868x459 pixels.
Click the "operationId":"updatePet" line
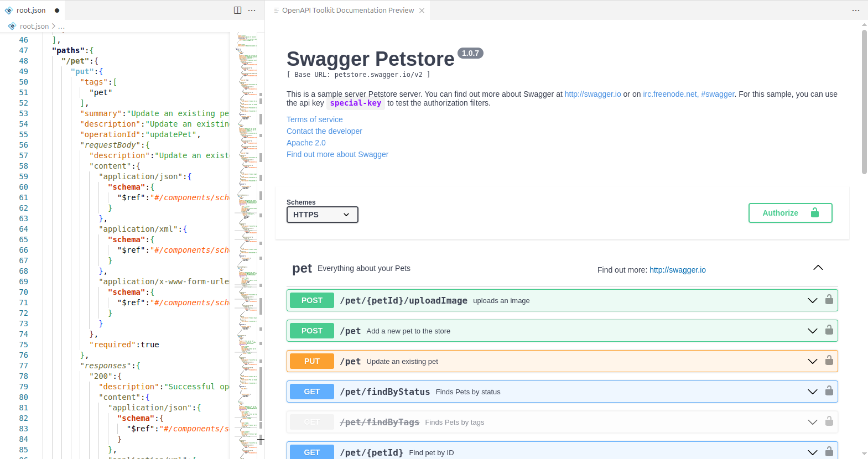[141, 134]
